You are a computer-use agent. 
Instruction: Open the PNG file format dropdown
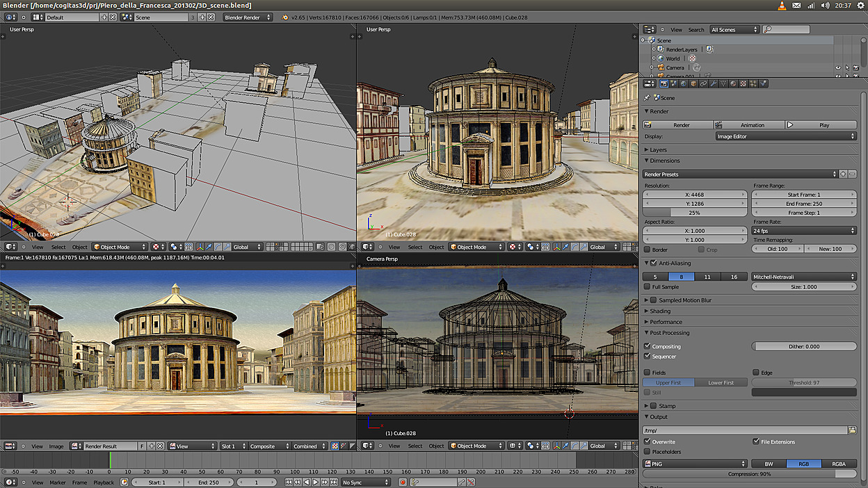[x=695, y=464]
